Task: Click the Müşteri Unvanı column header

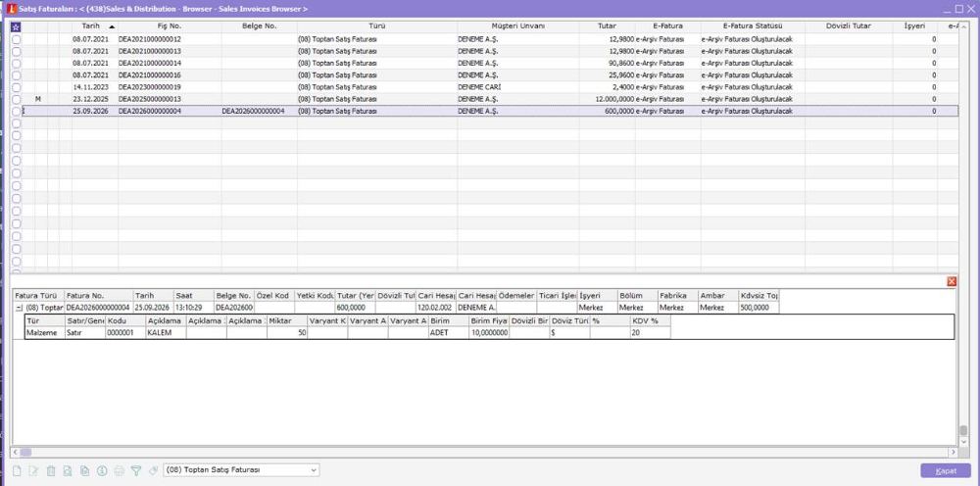Action: [518, 26]
